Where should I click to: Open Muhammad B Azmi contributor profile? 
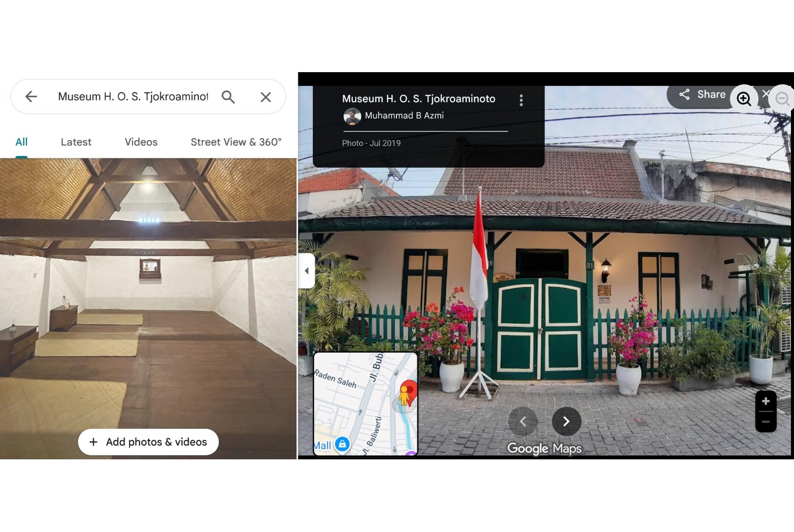click(x=404, y=116)
